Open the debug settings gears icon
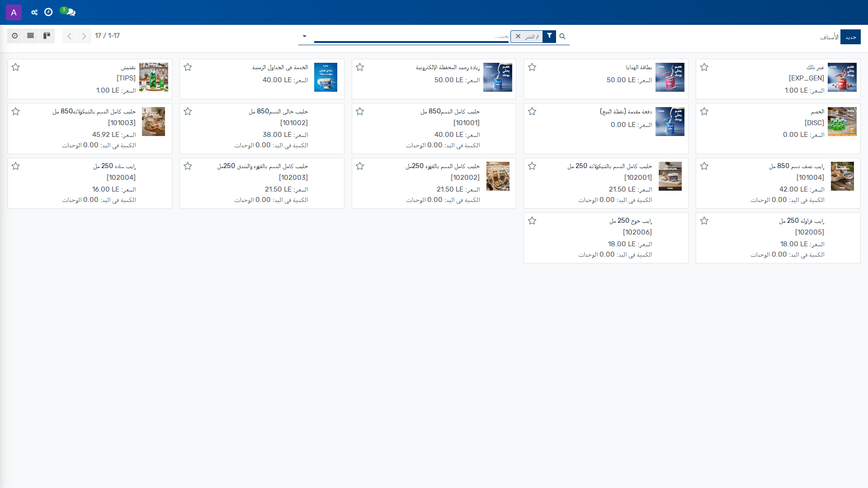 click(x=34, y=12)
